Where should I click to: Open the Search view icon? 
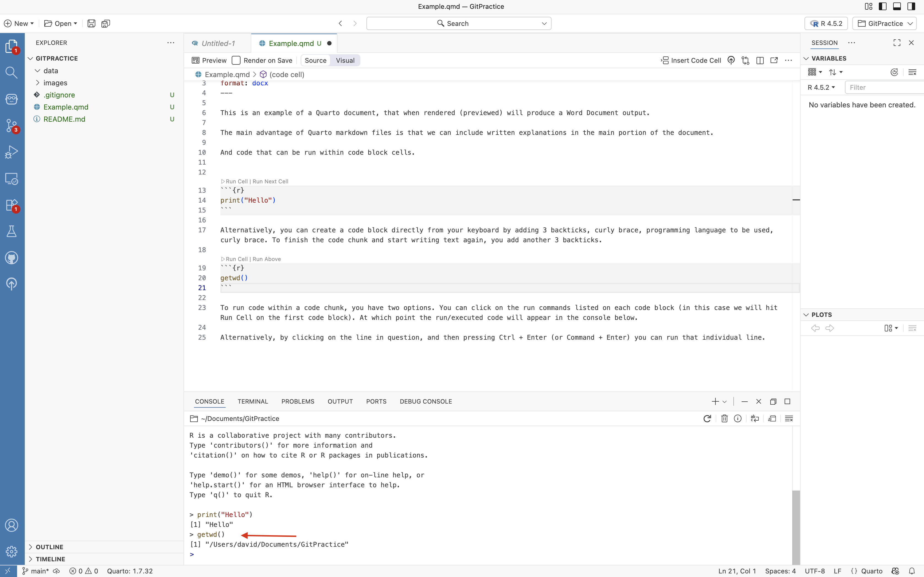coord(12,72)
